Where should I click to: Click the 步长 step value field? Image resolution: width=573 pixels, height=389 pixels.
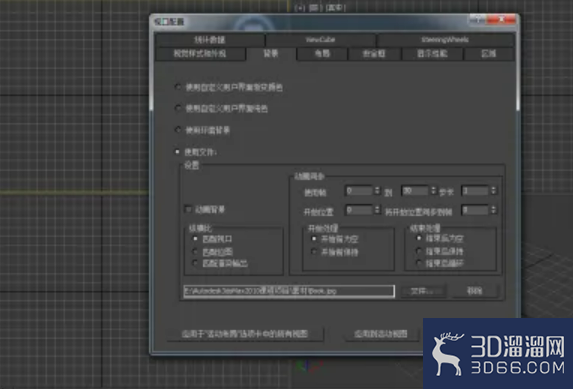[x=475, y=191]
